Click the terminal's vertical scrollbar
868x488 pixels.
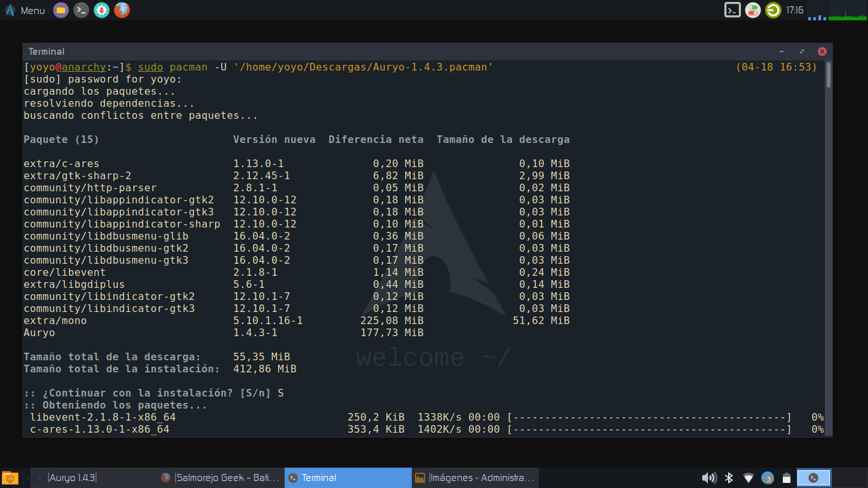point(829,75)
